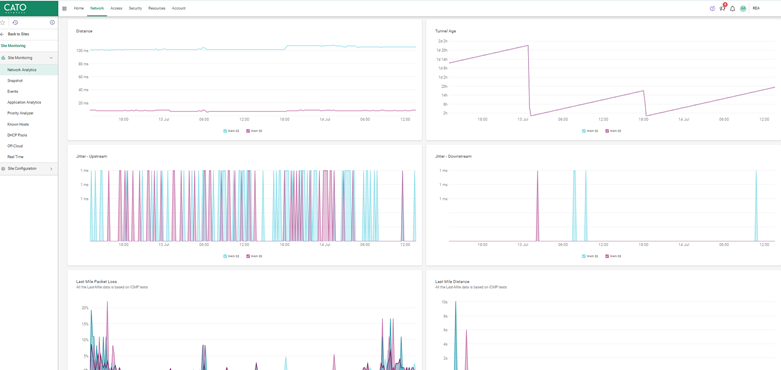Click the Tunnel Age chart title
Screen dimensions: 781x370
[445, 31]
